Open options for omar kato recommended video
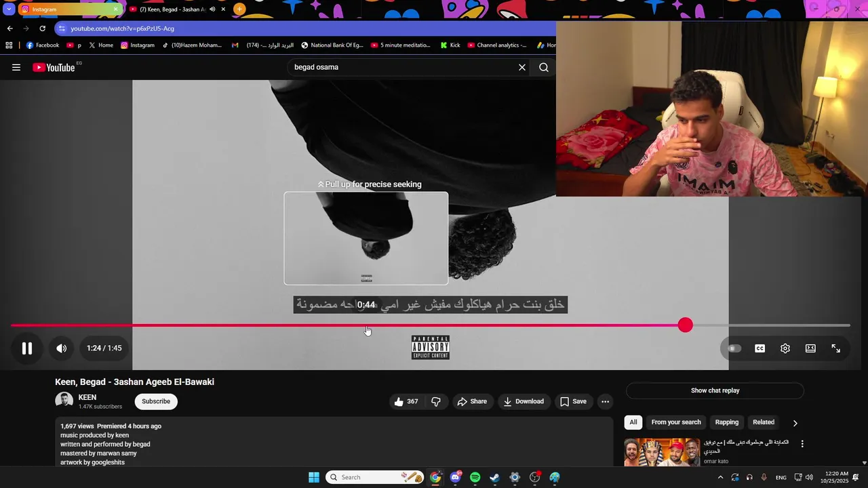The height and width of the screenshot is (488, 868). tap(802, 444)
